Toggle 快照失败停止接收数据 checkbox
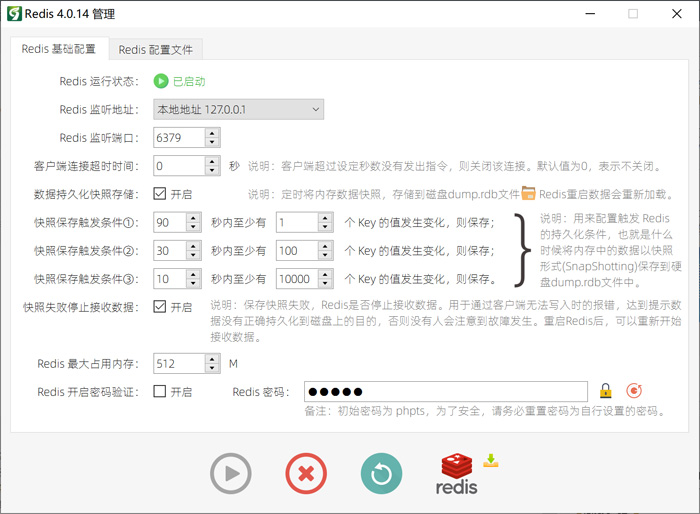The width and height of the screenshot is (700, 514). (x=160, y=306)
